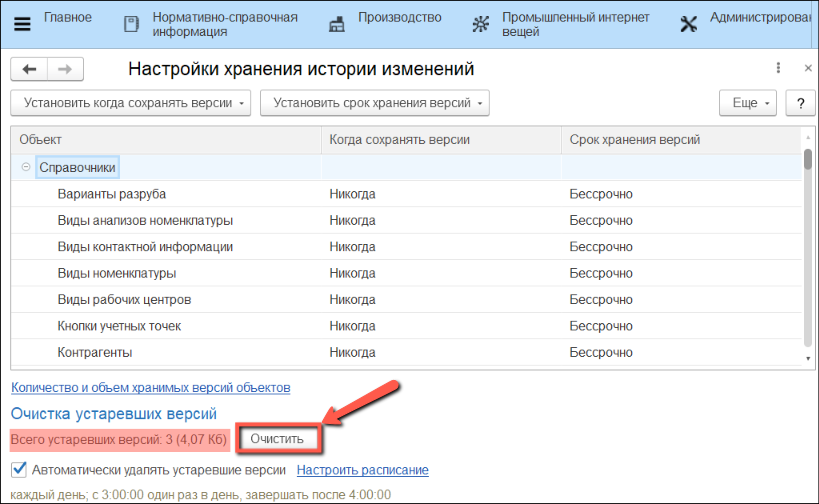Open Установить когда сохранять версии dropdown
The width and height of the screenshot is (819, 504).
(x=131, y=103)
